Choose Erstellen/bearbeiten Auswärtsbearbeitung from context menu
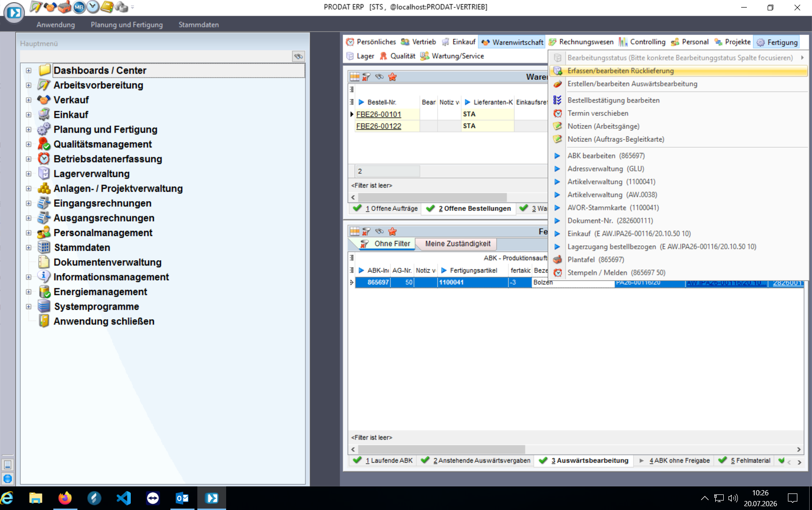The width and height of the screenshot is (812, 510). 678,84
